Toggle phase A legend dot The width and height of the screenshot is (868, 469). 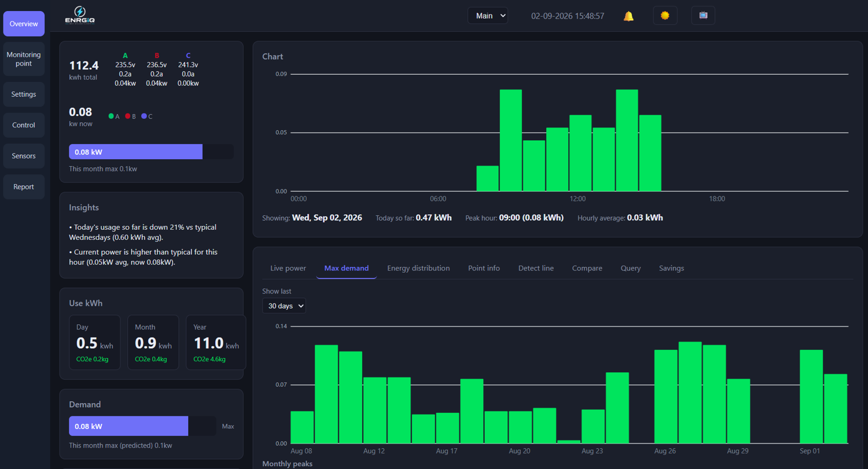[111, 116]
